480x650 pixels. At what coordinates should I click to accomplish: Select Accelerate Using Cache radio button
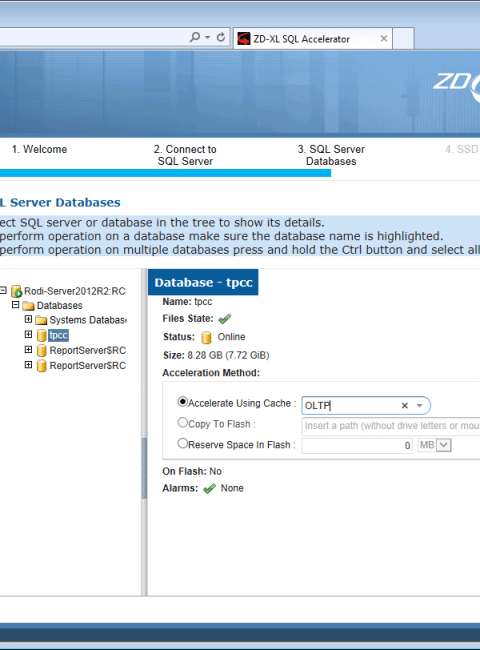pos(182,402)
